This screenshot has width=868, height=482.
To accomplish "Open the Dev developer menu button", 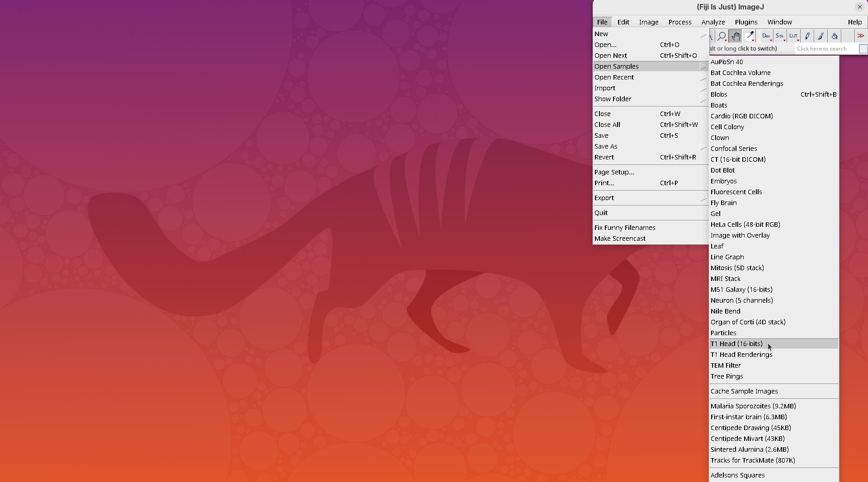I will point(766,36).
